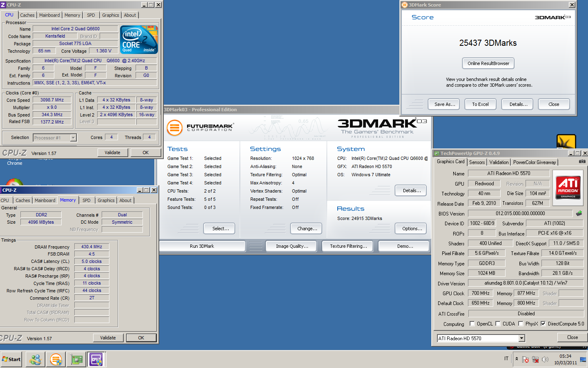588x368 pixels.
Task: Toggle the CUDA checkbox in GPU-Z
Action: pos(498,324)
